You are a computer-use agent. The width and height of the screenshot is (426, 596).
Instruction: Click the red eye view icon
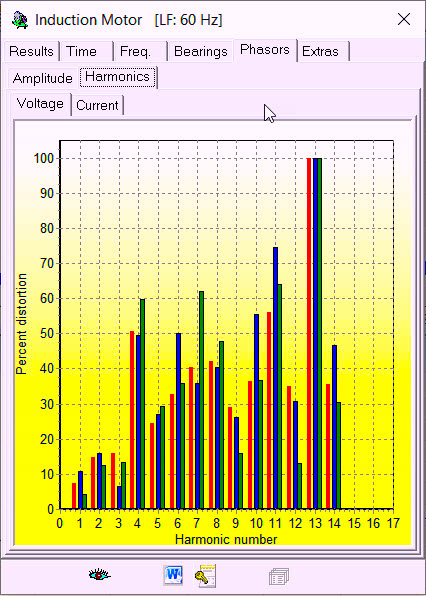point(99,575)
